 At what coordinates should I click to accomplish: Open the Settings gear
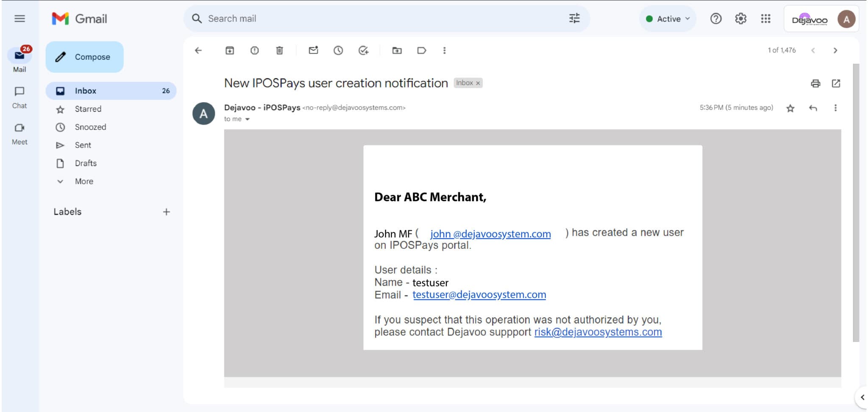(x=740, y=19)
